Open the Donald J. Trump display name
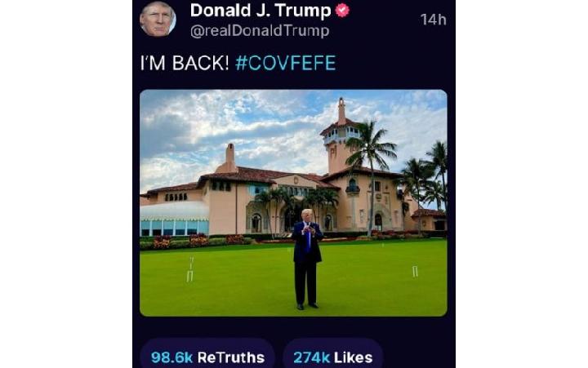Image resolution: width=588 pixels, height=368 pixels. 261,11
